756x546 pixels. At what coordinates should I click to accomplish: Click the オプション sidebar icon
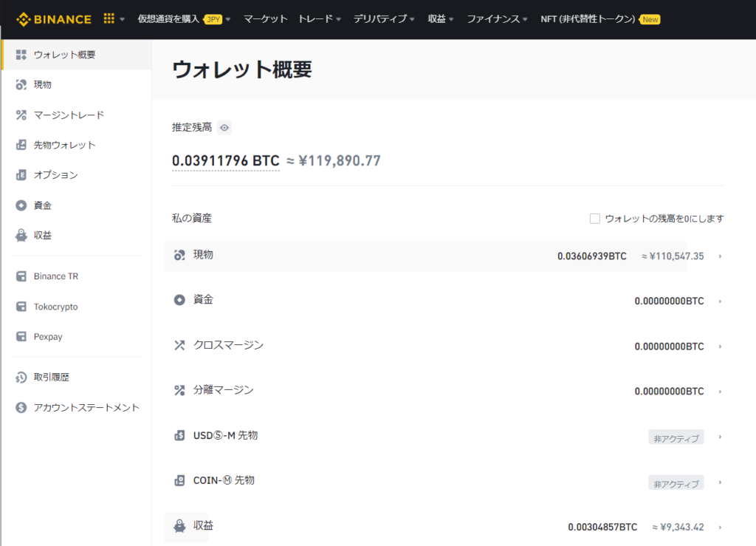21,175
